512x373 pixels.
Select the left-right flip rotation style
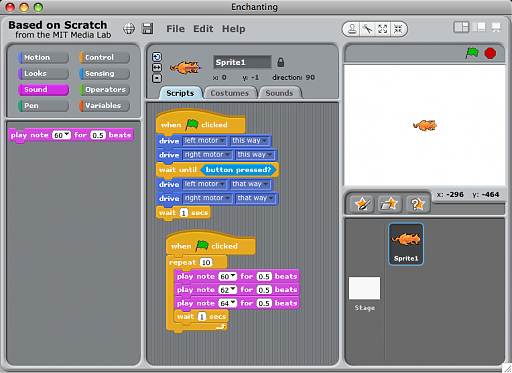(x=157, y=68)
